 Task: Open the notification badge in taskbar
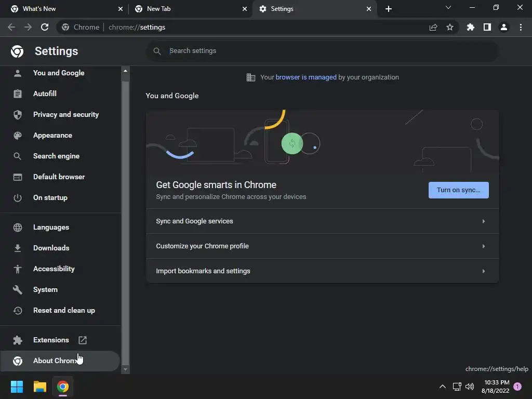click(x=517, y=387)
